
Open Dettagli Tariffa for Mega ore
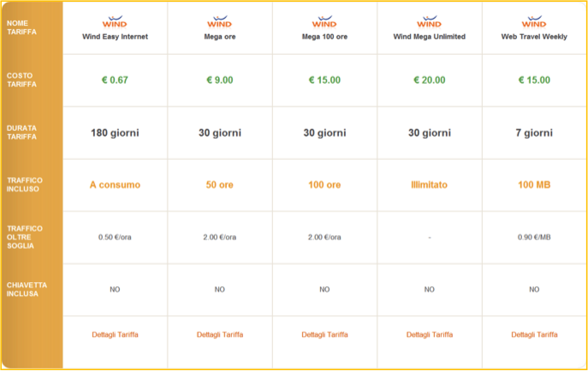(220, 335)
